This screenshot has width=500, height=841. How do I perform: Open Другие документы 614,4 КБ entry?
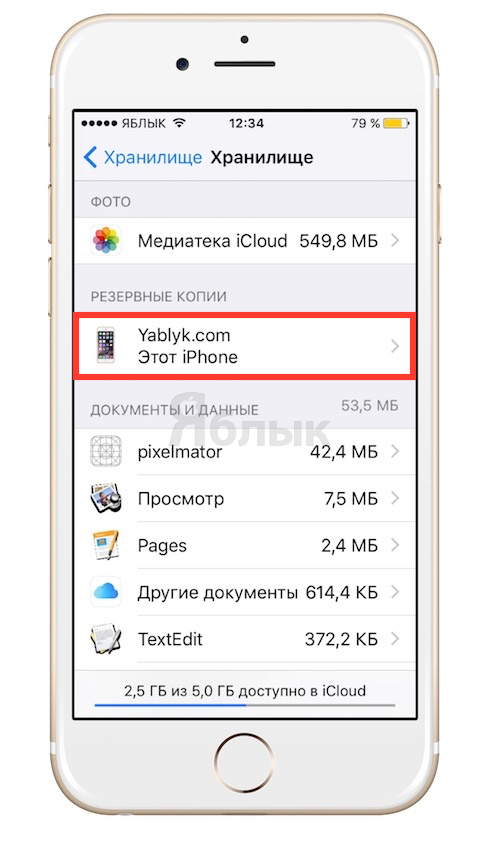[x=245, y=592]
